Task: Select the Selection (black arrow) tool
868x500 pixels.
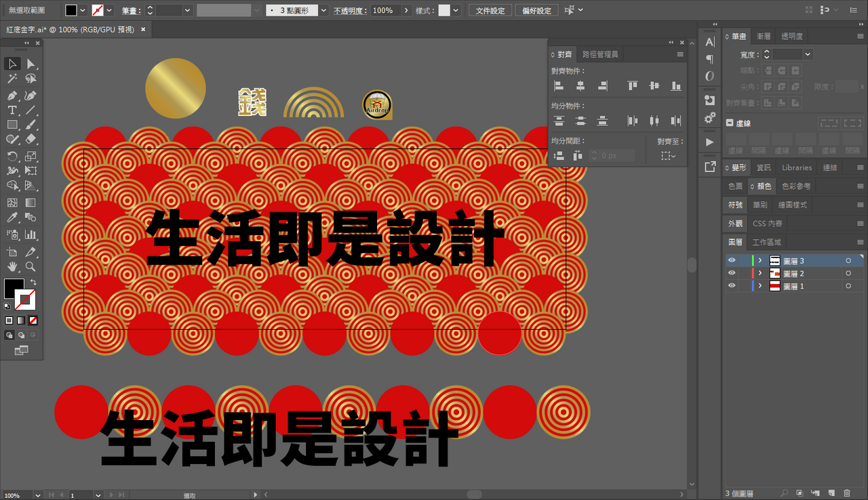Action: (12, 64)
